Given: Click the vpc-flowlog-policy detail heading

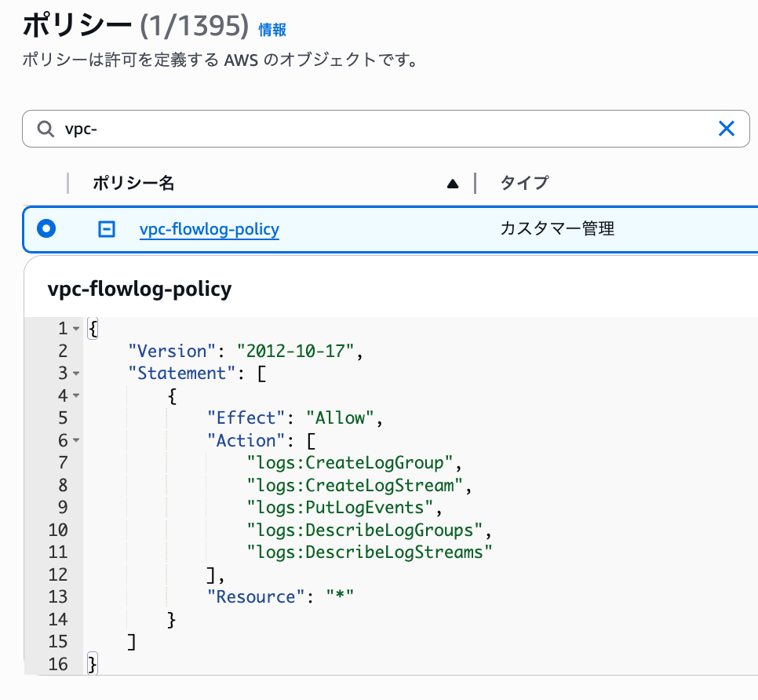Looking at the screenshot, I should click(x=140, y=290).
